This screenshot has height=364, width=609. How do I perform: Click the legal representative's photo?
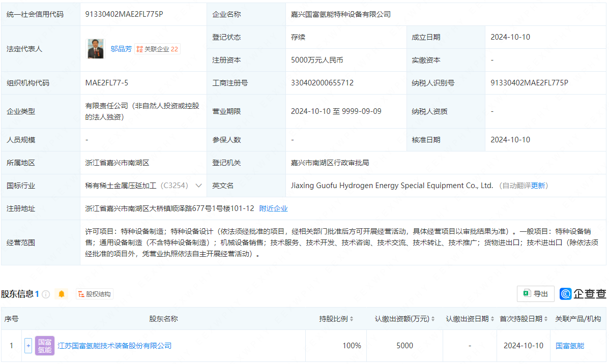pyautogui.click(x=96, y=49)
